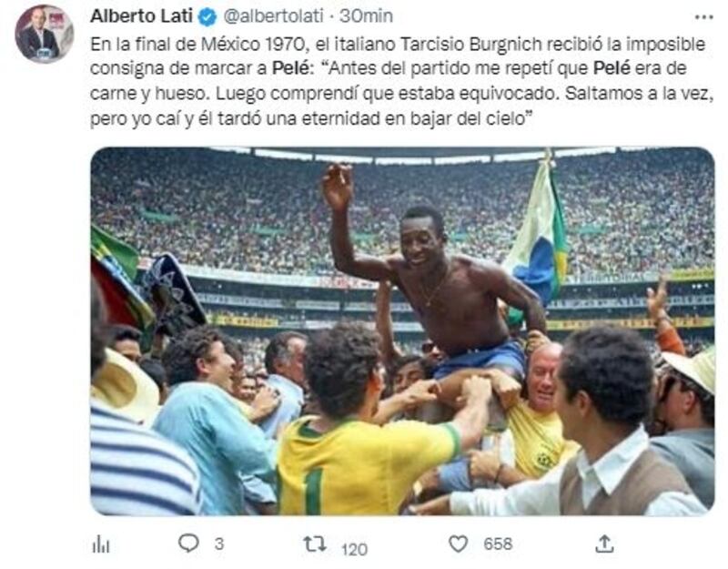The image size is (728, 569).
Task: Click the 658 likes count
Action: 498,544
